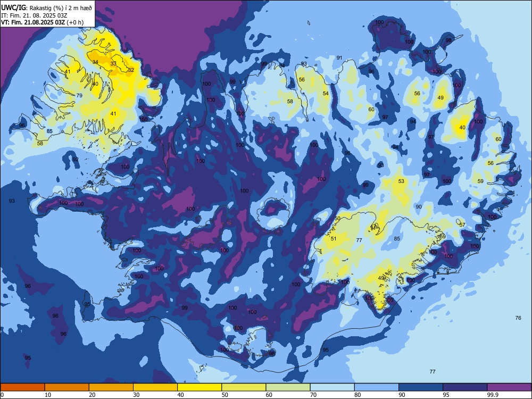
Task: Click the '91' value near the north coast
Action: click(339, 57)
